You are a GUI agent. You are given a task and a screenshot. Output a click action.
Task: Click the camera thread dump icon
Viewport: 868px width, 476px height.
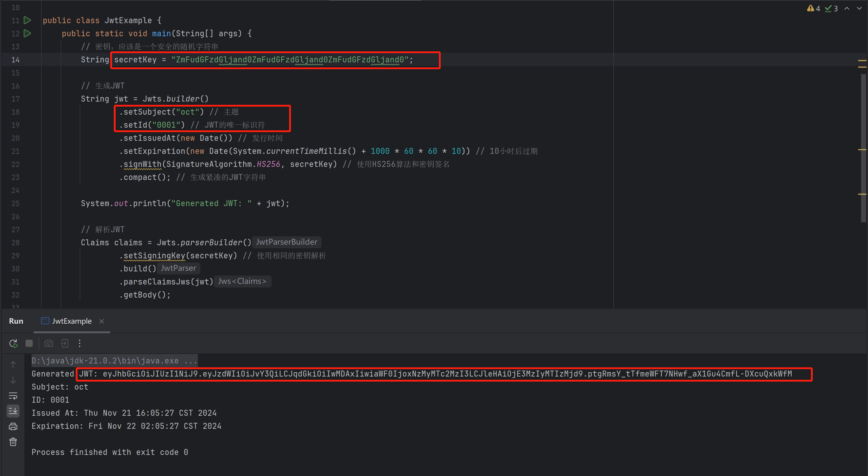tap(48, 343)
